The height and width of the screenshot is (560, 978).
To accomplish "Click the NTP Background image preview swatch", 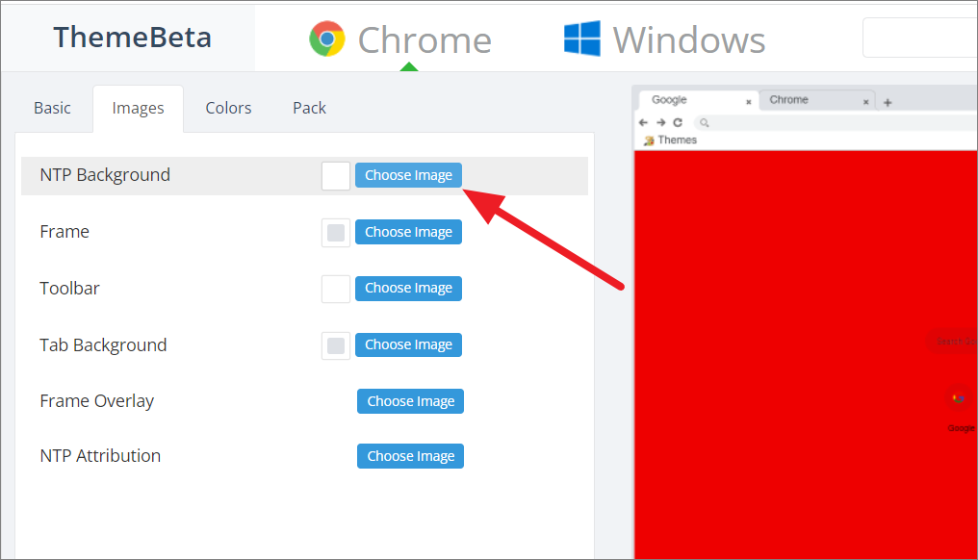I will click(x=336, y=176).
